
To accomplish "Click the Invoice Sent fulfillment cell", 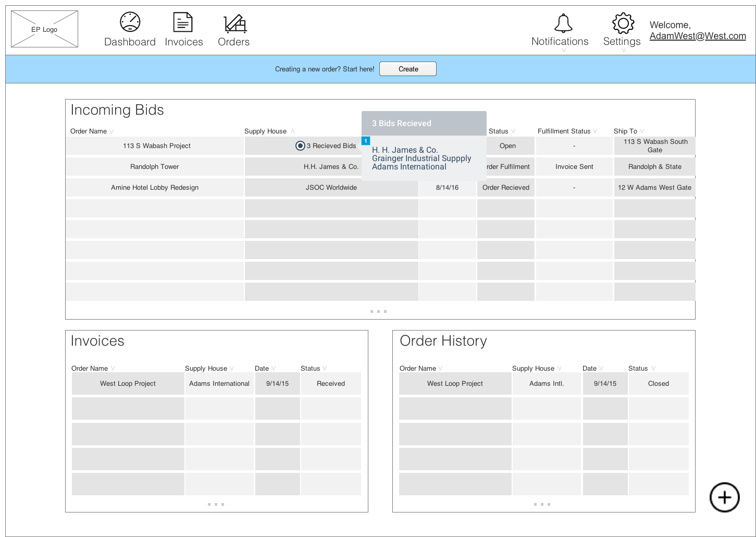I will point(574,167).
